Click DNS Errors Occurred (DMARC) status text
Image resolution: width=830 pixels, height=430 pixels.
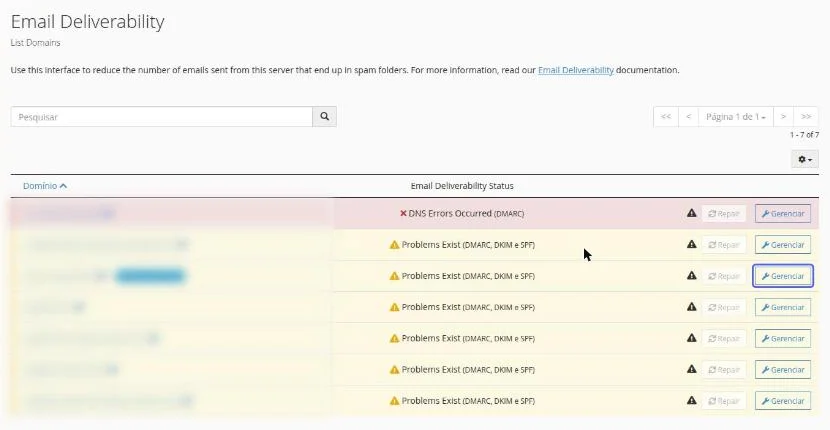coord(466,213)
